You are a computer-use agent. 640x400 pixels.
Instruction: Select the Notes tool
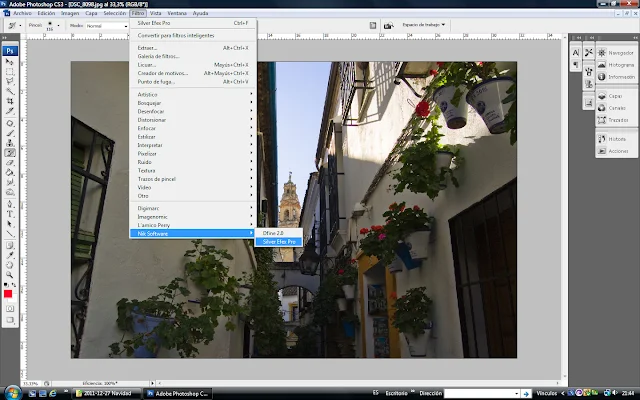[10, 245]
